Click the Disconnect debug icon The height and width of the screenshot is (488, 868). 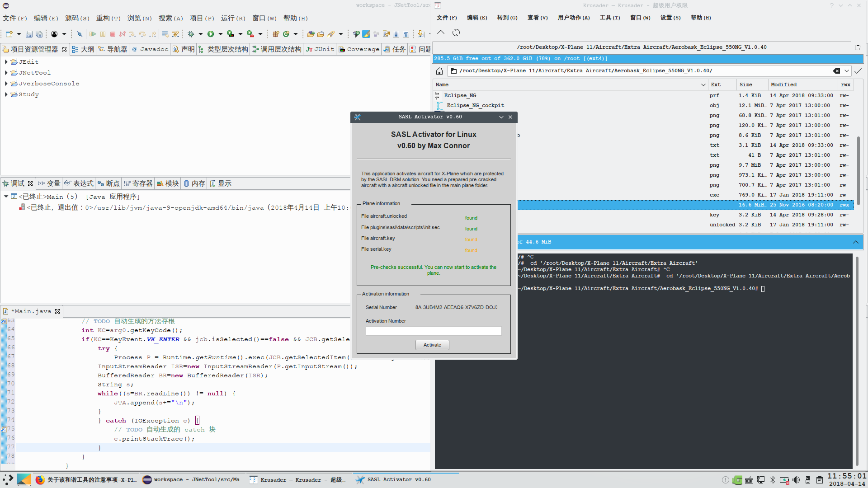coord(123,34)
